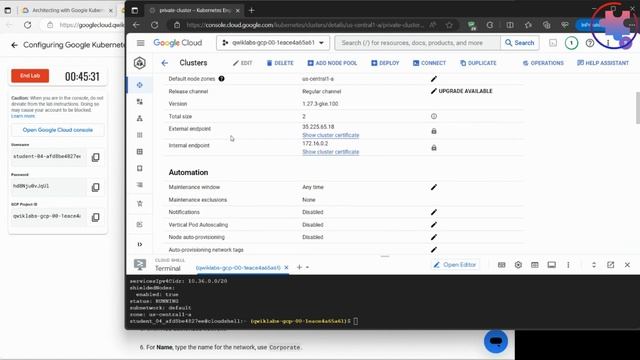
Task: Expand the left sidebar with the arrow icon
Action: 140,244
